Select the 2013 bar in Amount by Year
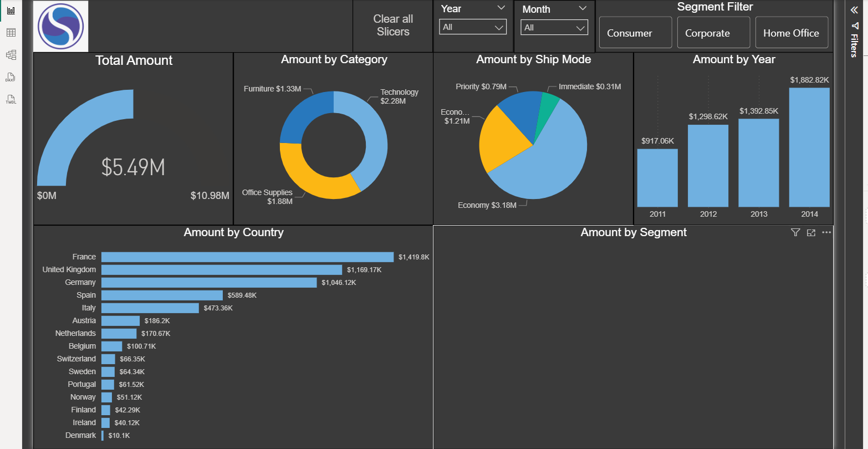This screenshot has height=449, width=868. 758,163
